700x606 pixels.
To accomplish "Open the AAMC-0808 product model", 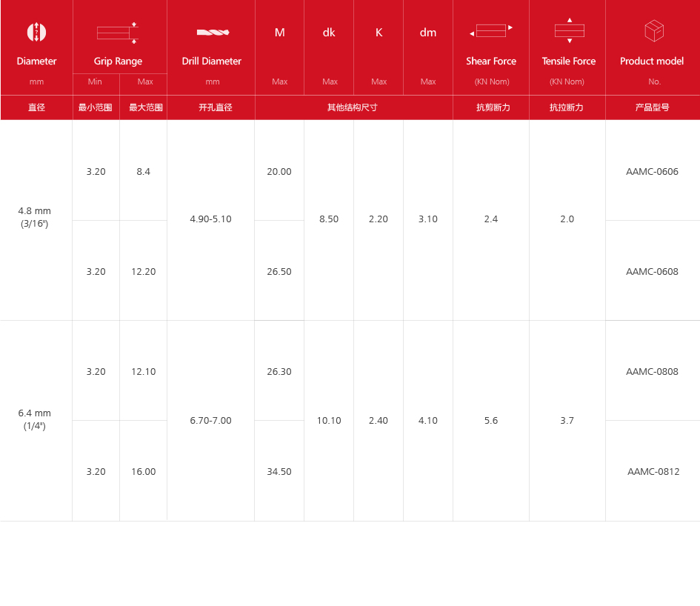I will click(x=652, y=372).
